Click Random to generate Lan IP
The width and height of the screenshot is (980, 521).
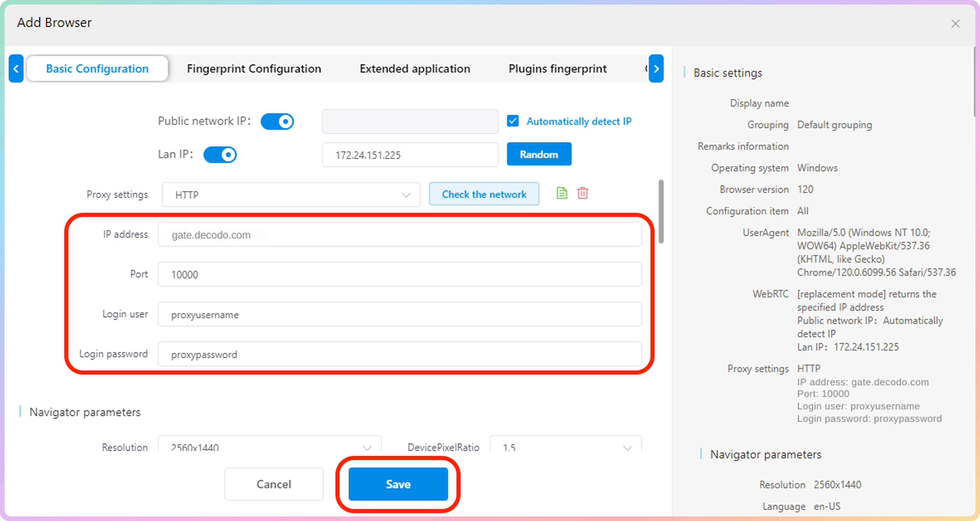[x=539, y=154]
